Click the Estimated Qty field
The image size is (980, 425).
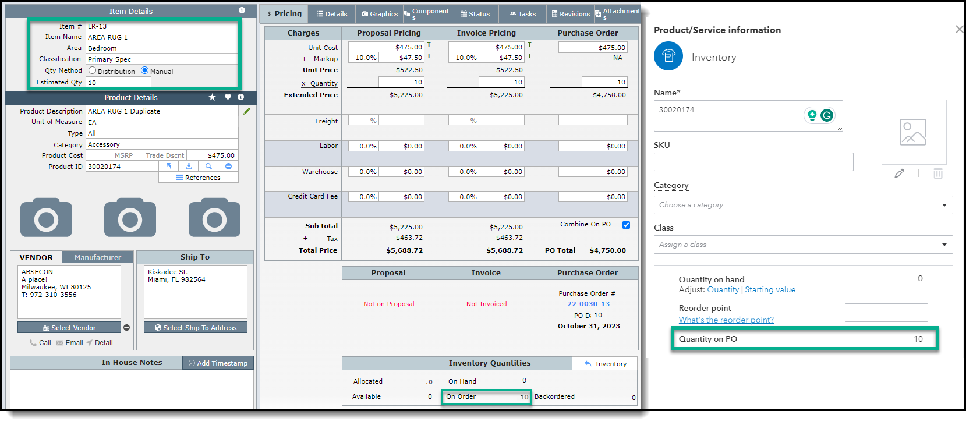point(118,82)
